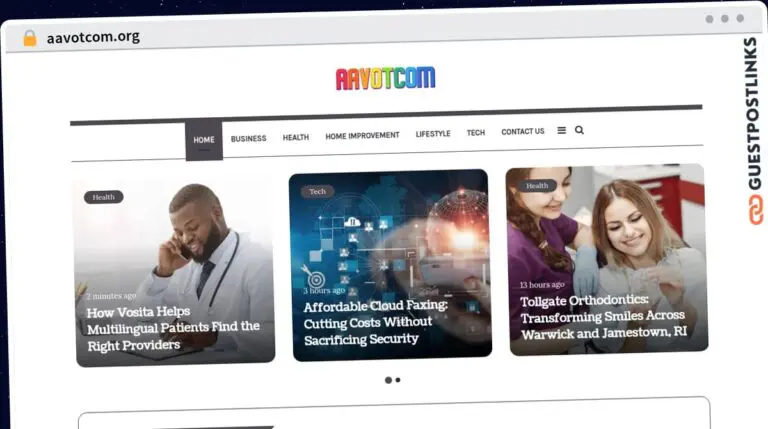Click the aavotcom.org address bar text
Screen dimensions: 768x429
tap(93, 37)
